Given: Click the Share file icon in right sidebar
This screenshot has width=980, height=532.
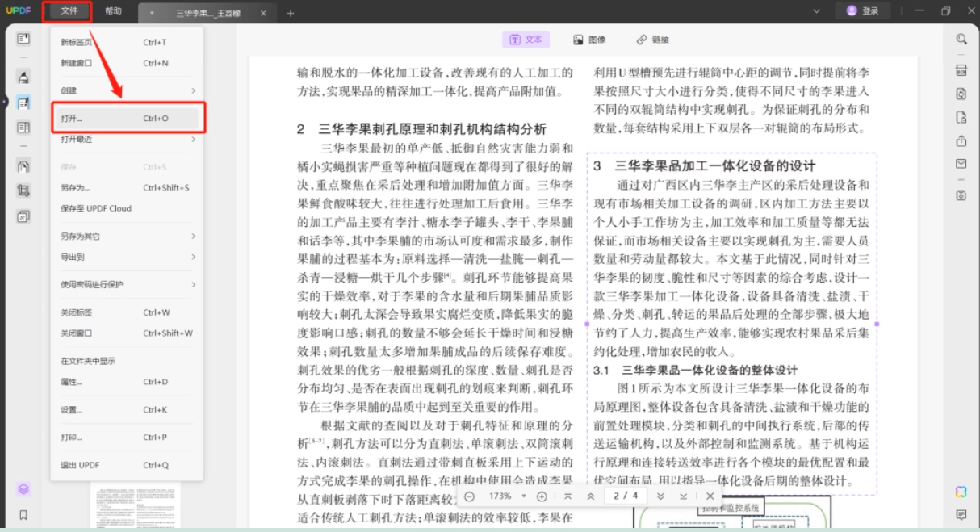Looking at the screenshot, I should [x=961, y=140].
